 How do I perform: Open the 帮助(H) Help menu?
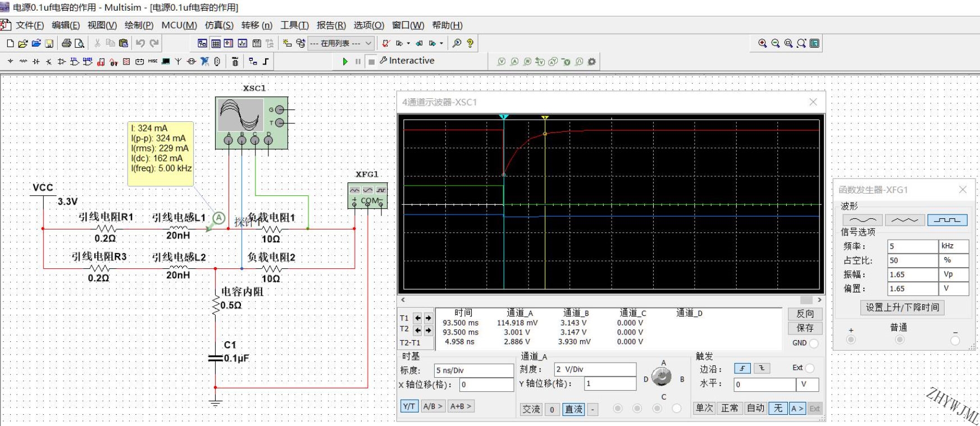pyautogui.click(x=448, y=25)
